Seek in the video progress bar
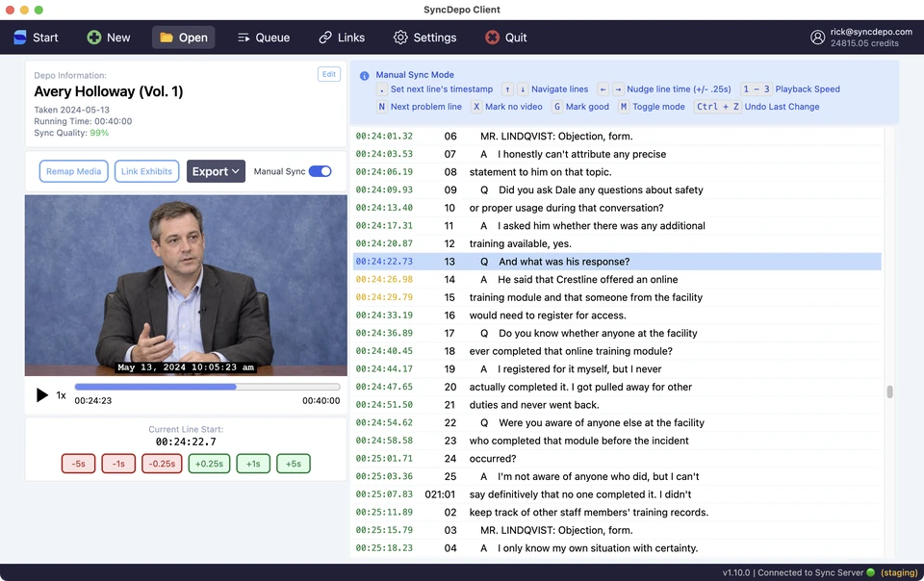Screen dimensions: 924x581 [208, 387]
